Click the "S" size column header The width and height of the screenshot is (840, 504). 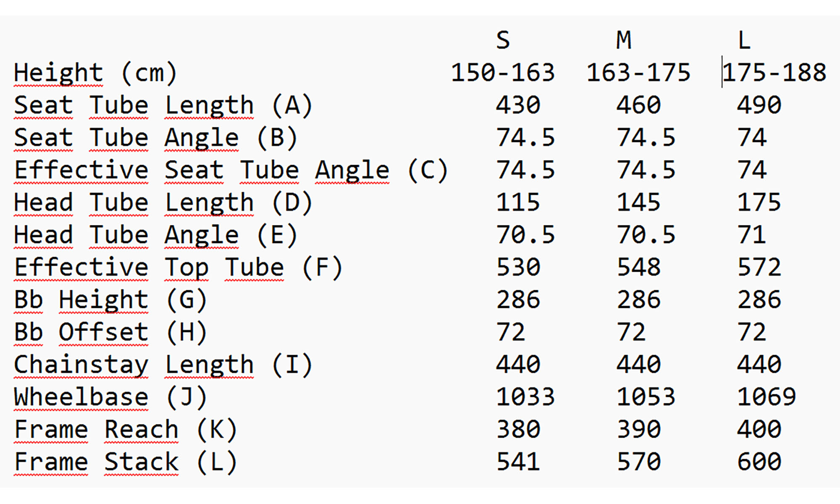[503, 41]
